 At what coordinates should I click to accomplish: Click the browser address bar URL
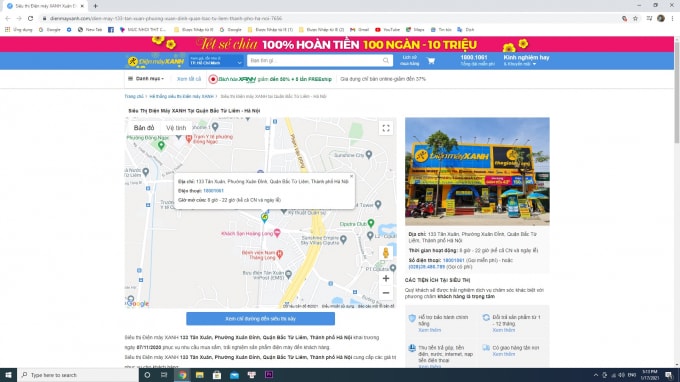click(x=165, y=18)
